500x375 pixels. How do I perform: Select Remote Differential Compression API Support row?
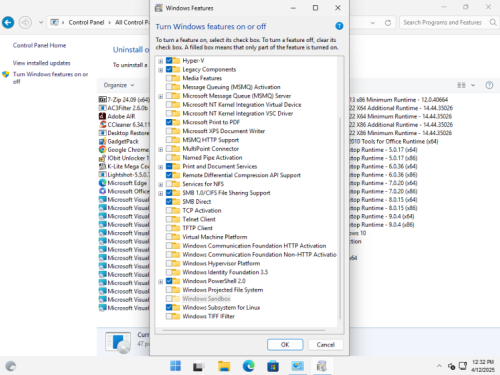coord(241,175)
